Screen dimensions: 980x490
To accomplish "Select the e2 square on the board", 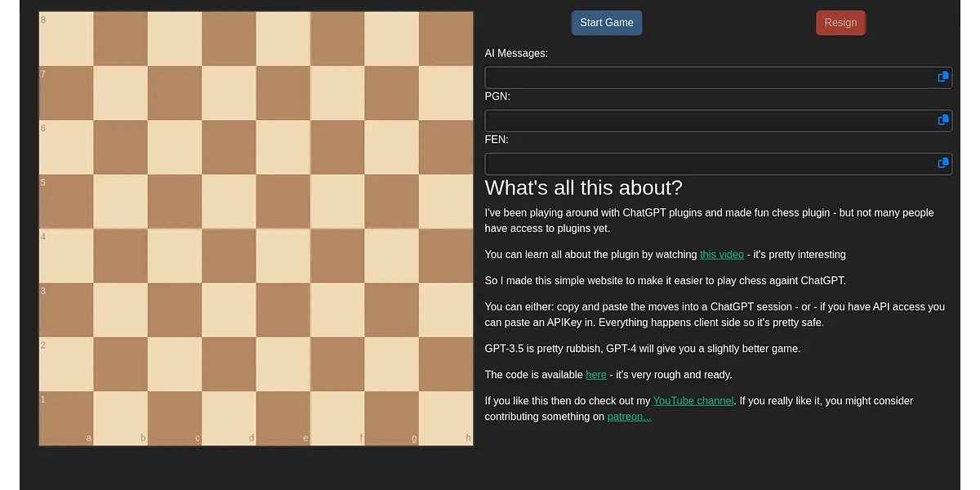I will click(x=283, y=364).
